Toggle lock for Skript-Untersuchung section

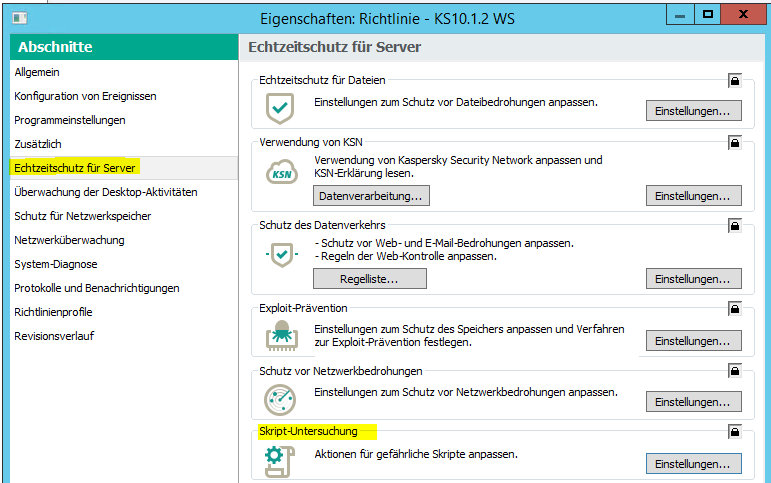(x=734, y=431)
